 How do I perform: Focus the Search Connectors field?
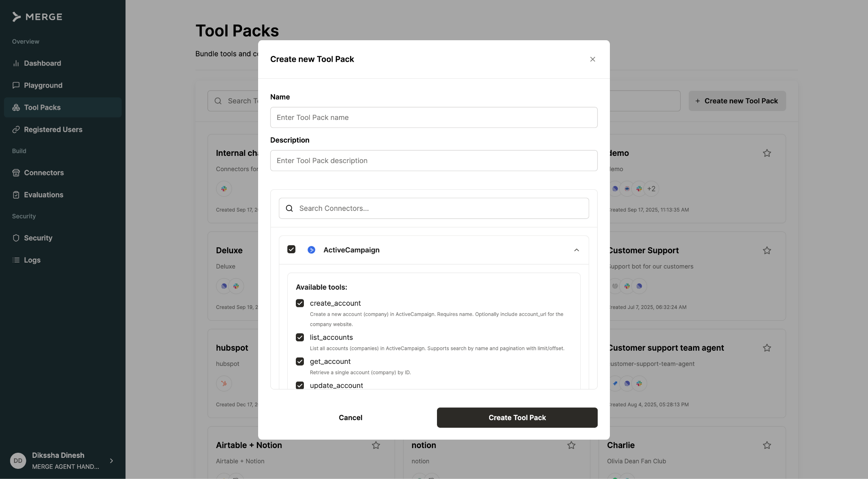[434, 208]
